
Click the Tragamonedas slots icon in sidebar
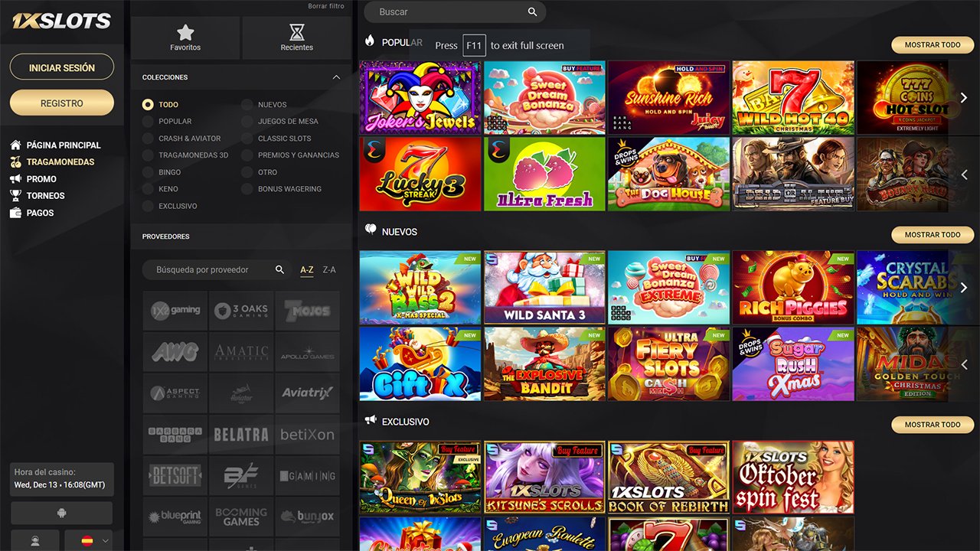14,161
